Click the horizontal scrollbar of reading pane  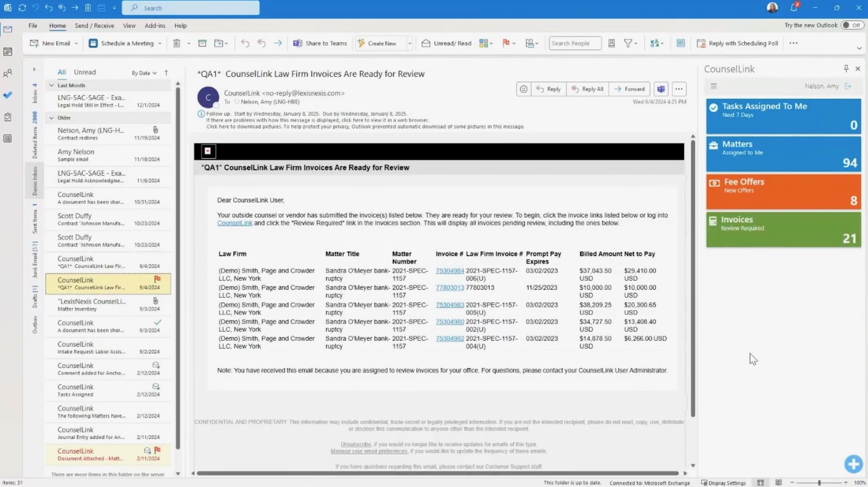tap(438, 473)
